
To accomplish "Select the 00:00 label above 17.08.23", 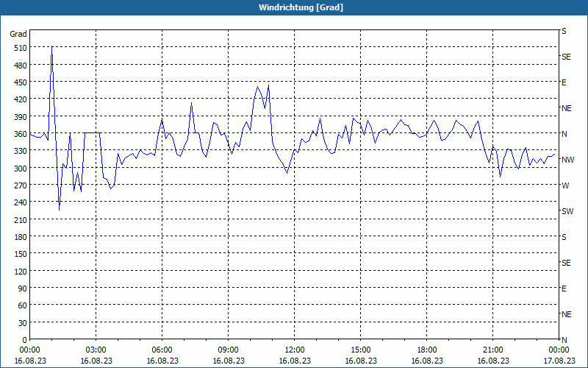I will point(559,350).
